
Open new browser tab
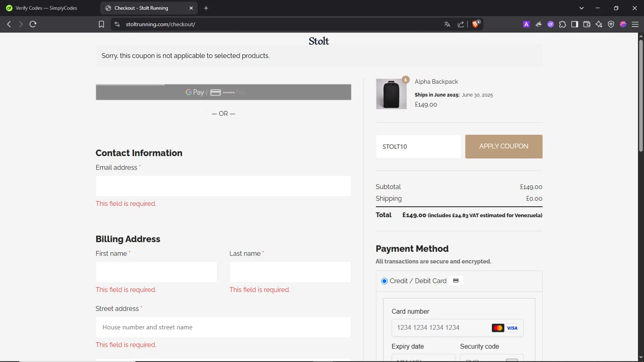tap(206, 8)
